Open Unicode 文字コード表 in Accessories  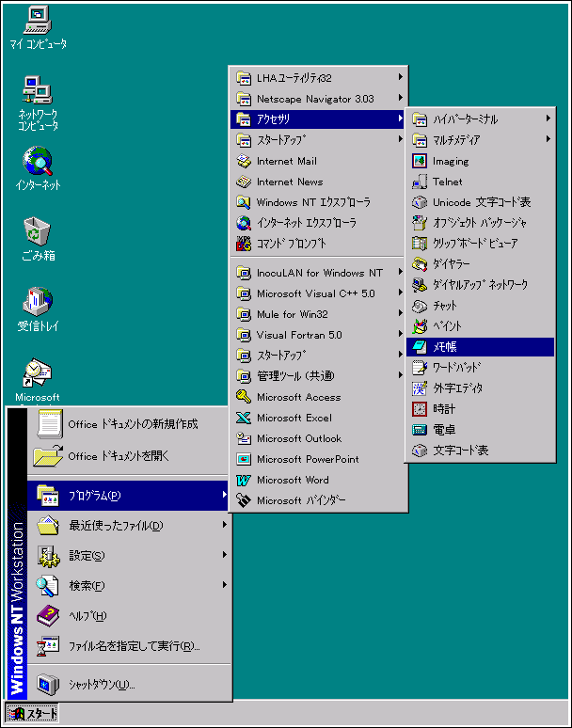481,202
